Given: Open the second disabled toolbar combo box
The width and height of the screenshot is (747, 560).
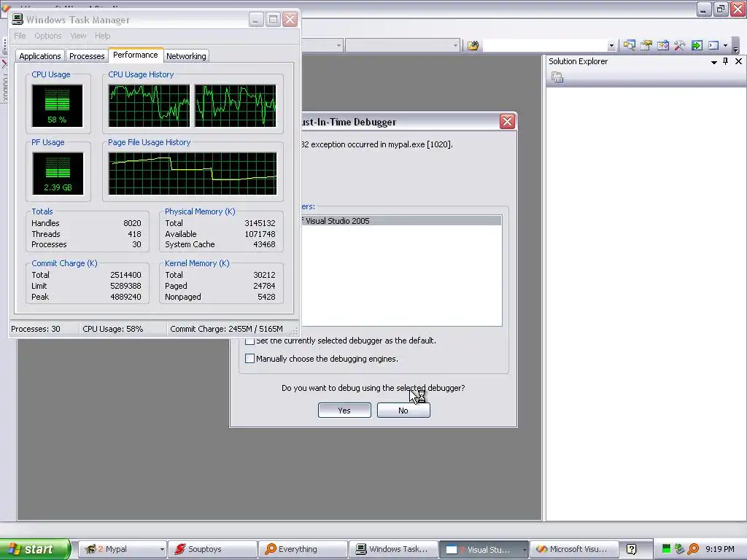Looking at the screenshot, I should click(403, 45).
